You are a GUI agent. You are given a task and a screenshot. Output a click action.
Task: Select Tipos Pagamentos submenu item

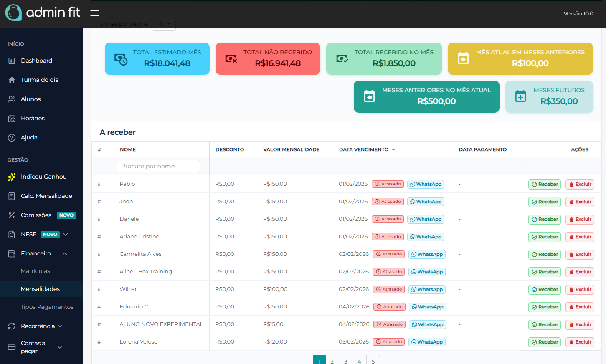[x=47, y=307]
